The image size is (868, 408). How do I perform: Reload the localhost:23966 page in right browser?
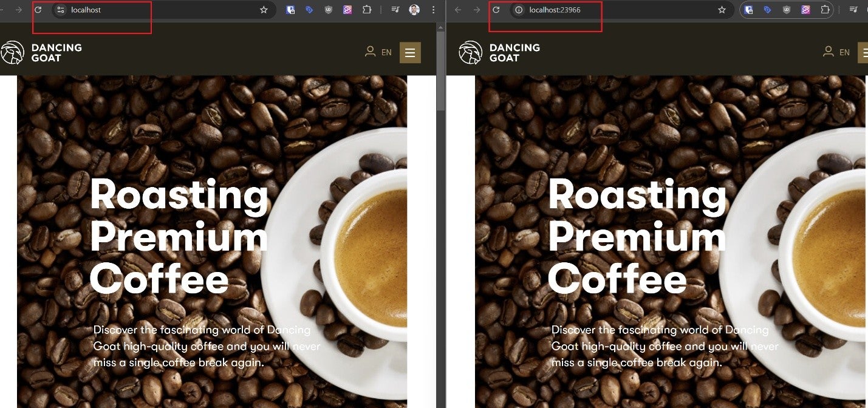coord(496,10)
